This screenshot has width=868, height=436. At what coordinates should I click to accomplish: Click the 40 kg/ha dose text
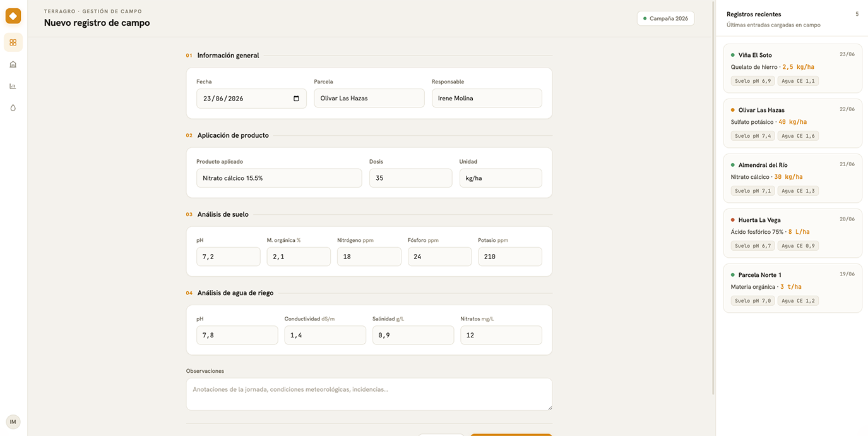pyautogui.click(x=792, y=122)
